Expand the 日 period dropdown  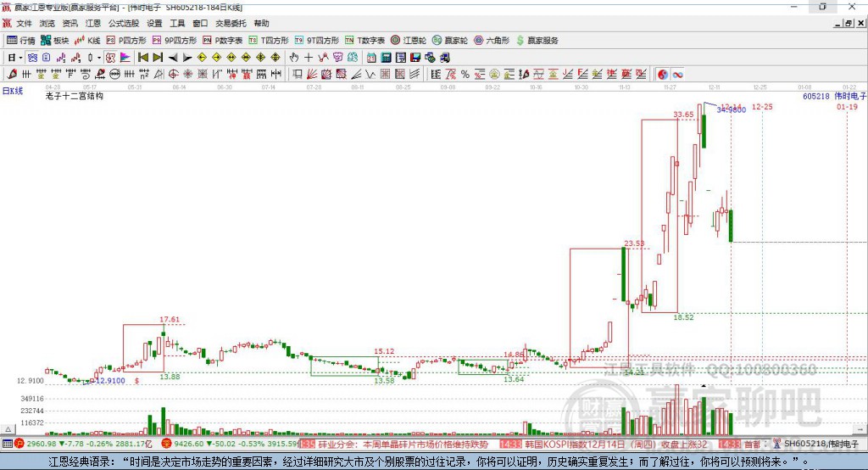coord(20,58)
